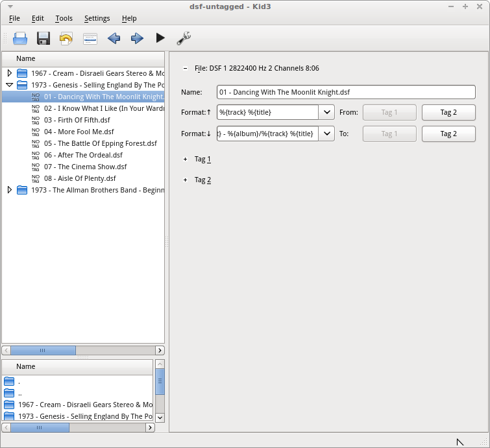Click the directory list scroll up arrow

pyautogui.click(x=160, y=364)
